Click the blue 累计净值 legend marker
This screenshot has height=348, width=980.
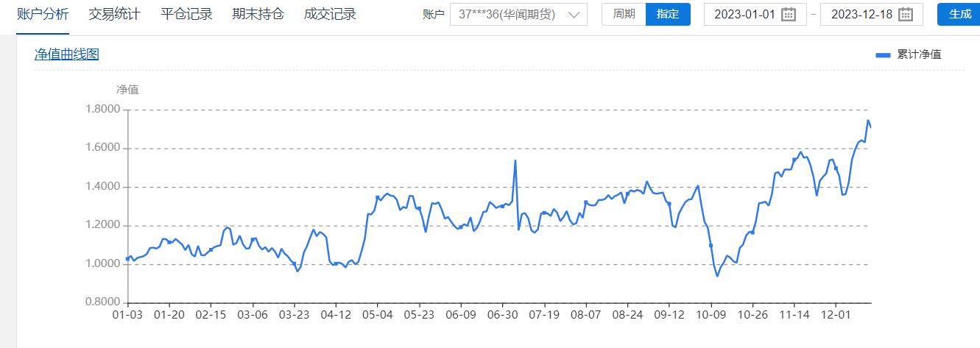[x=883, y=54]
